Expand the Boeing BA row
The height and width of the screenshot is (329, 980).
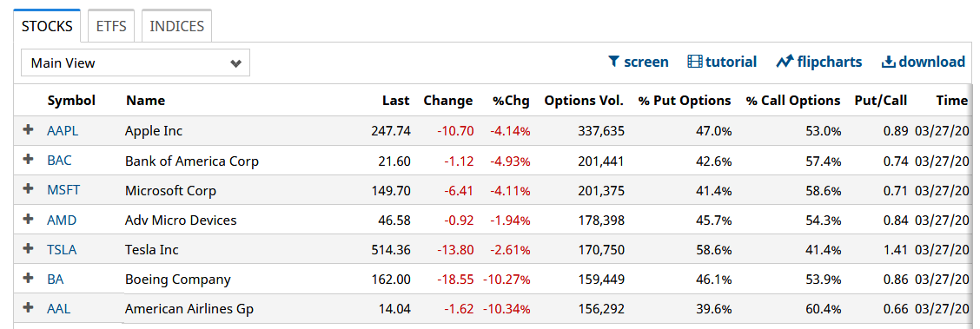coord(28,278)
